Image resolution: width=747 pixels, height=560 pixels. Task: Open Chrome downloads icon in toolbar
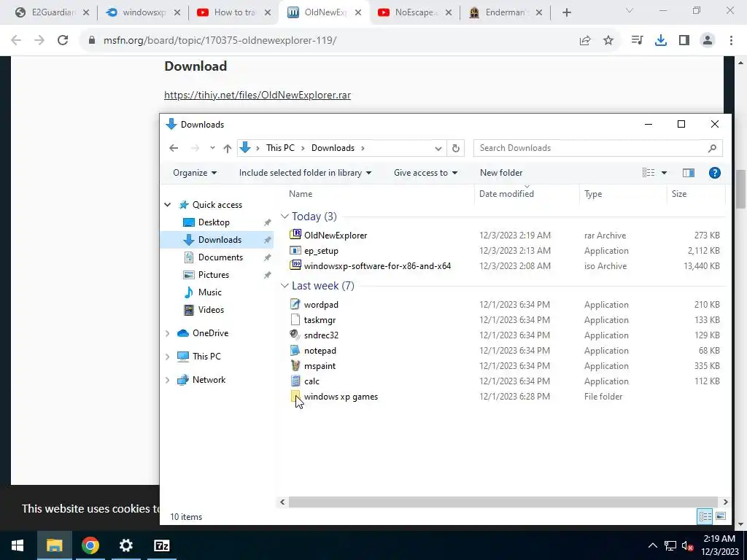[661, 41]
